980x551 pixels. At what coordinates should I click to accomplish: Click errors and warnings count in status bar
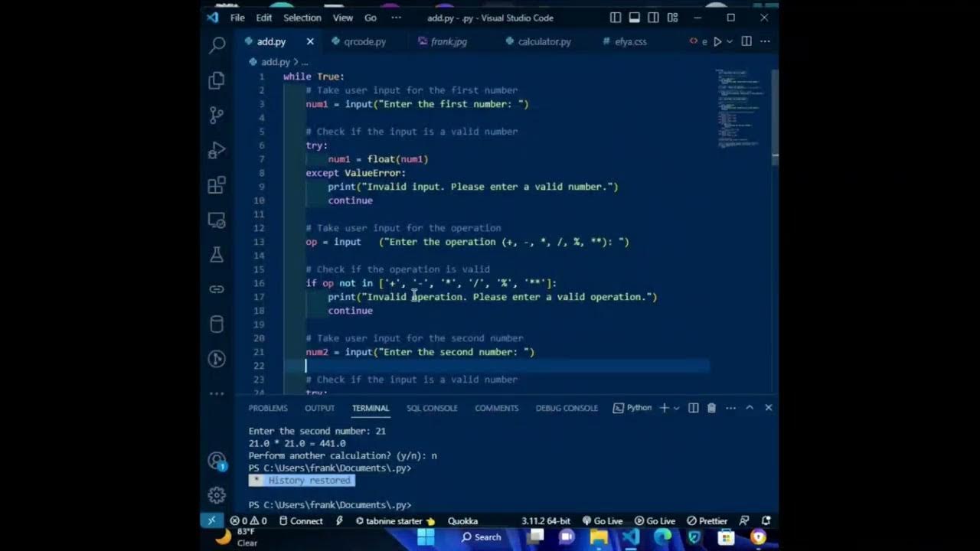(248, 520)
